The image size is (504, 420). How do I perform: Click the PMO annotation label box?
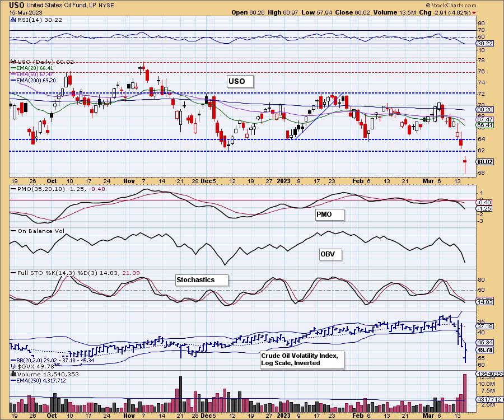coord(329,214)
